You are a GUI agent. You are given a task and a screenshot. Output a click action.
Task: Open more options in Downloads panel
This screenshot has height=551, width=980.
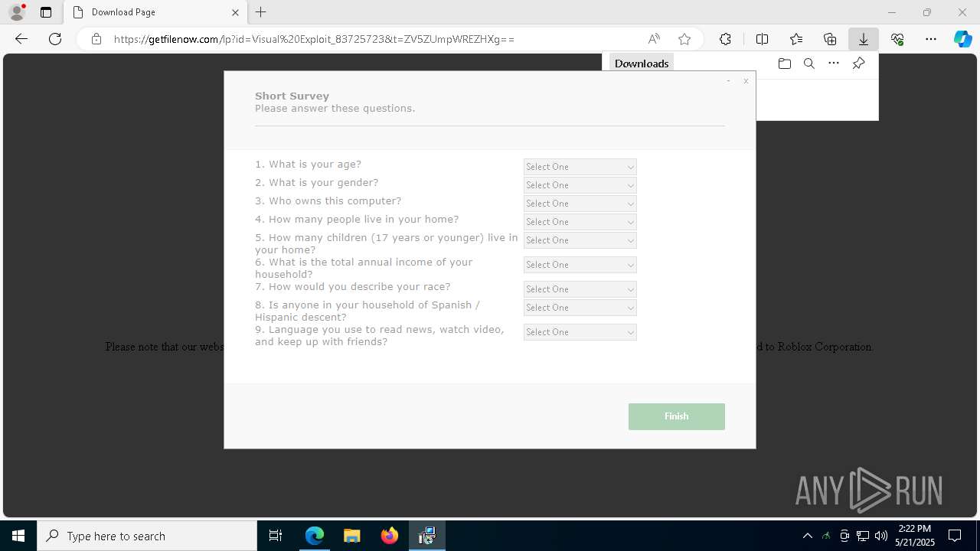tap(834, 64)
